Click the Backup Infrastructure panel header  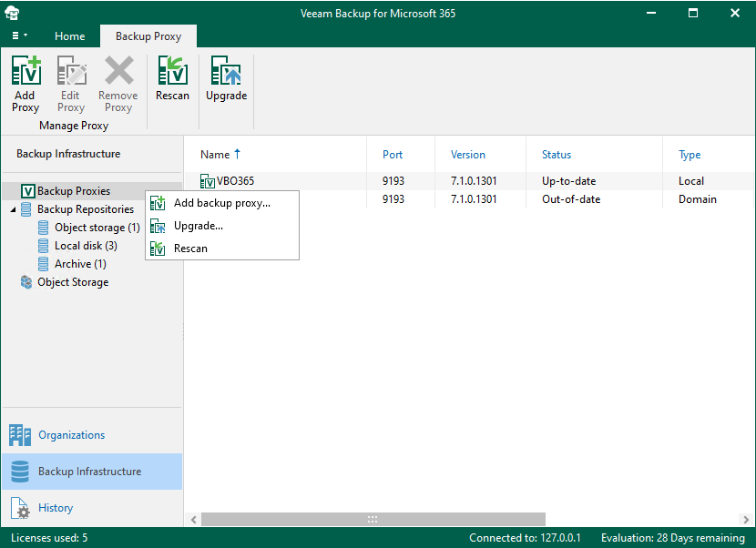68,154
